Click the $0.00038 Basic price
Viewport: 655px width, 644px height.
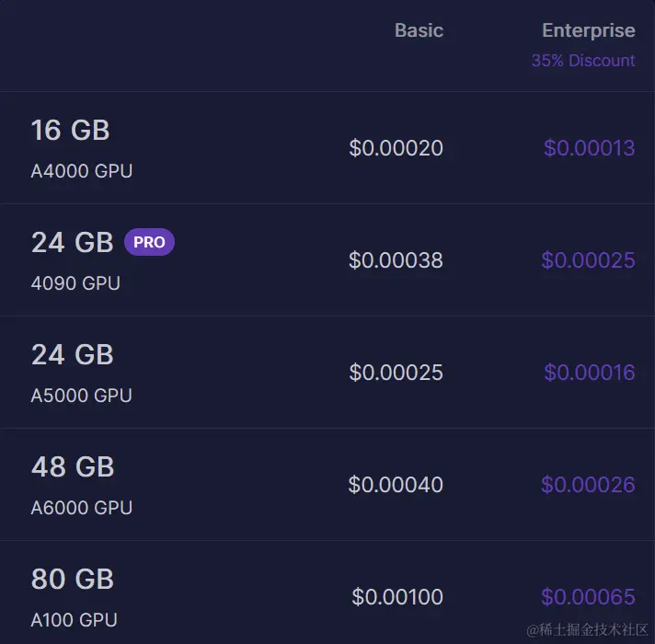click(x=396, y=260)
